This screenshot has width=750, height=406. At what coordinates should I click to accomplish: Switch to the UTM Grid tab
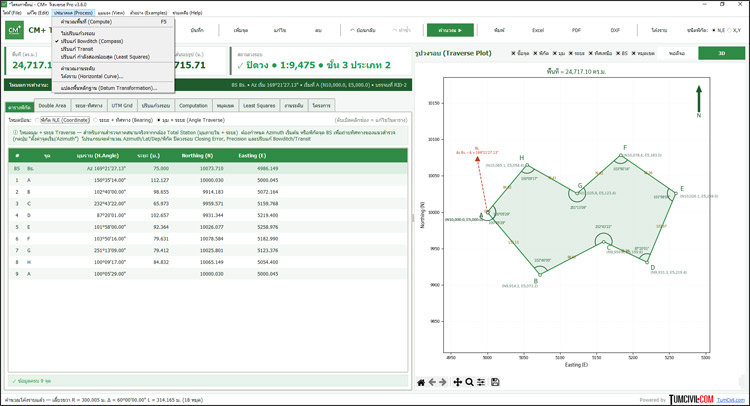coord(122,106)
